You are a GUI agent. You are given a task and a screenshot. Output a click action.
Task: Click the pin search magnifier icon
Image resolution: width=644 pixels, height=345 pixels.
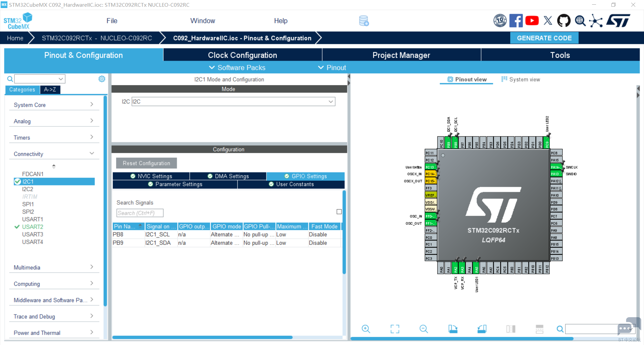point(560,329)
